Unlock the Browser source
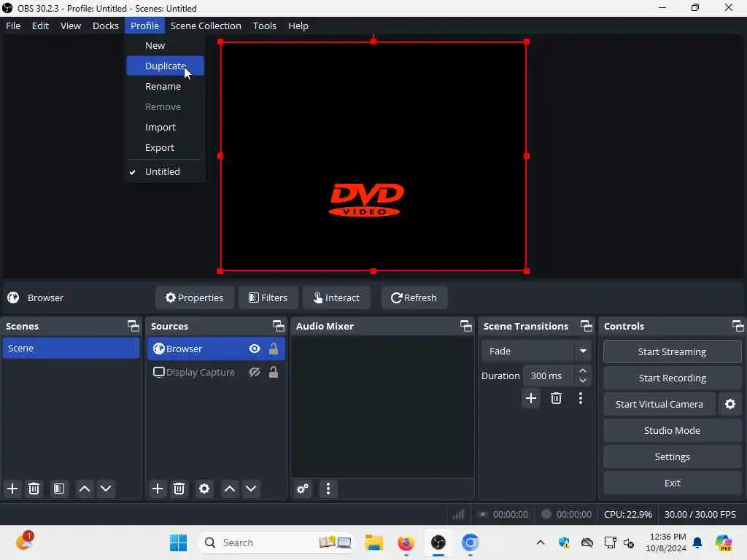Screen dimensions: 747x560 point(274,349)
